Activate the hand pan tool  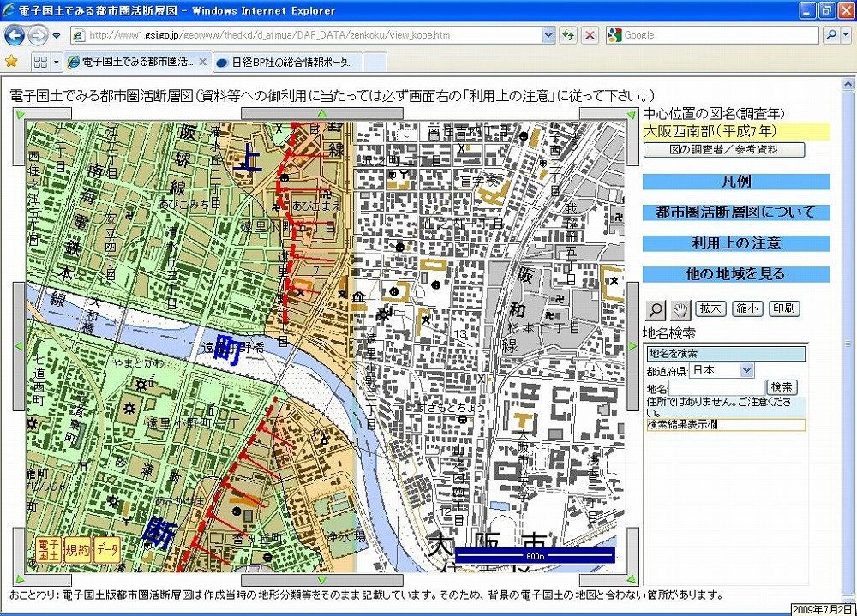click(680, 309)
